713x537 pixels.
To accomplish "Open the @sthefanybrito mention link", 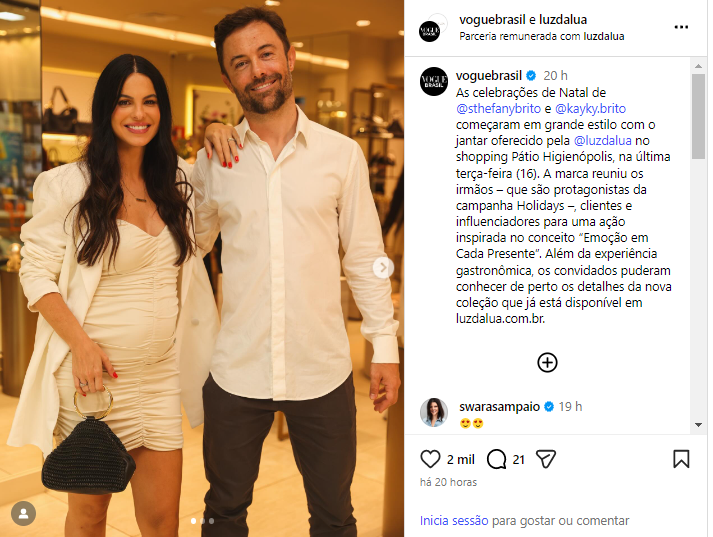I will [x=498, y=109].
